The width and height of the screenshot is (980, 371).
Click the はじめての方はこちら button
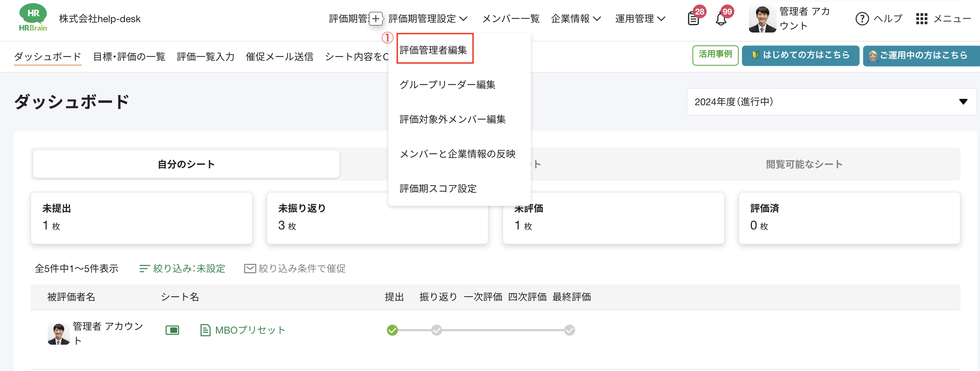coord(800,55)
